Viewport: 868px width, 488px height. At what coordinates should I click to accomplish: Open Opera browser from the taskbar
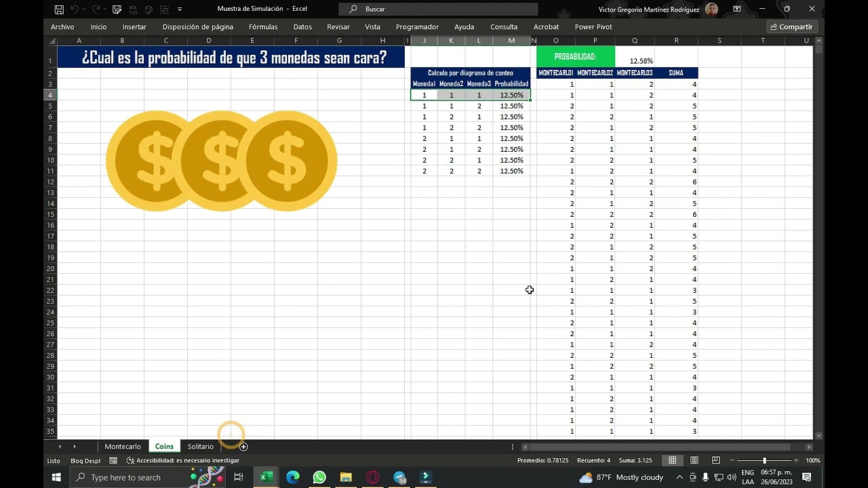pyautogui.click(x=372, y=477)
